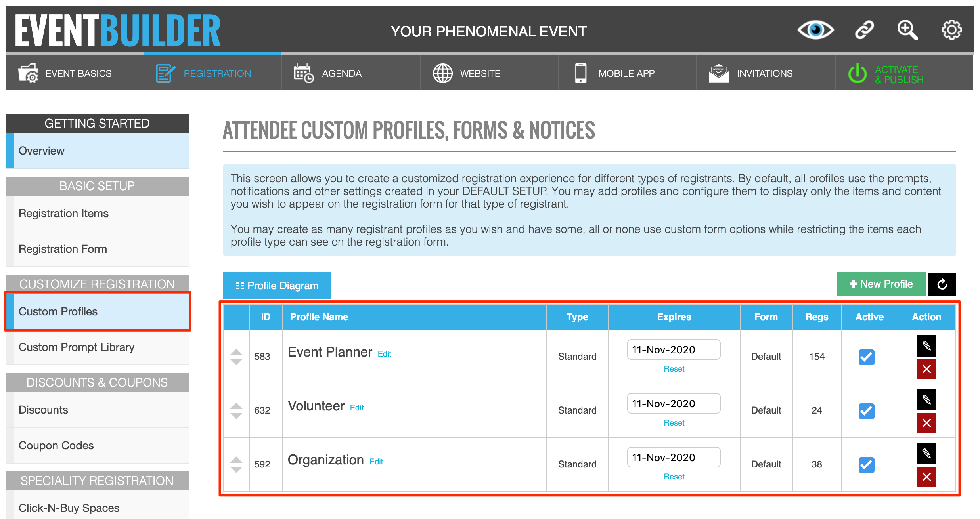Click the Registration form pencil icon

pyautogui.click(x=165, y=73)
